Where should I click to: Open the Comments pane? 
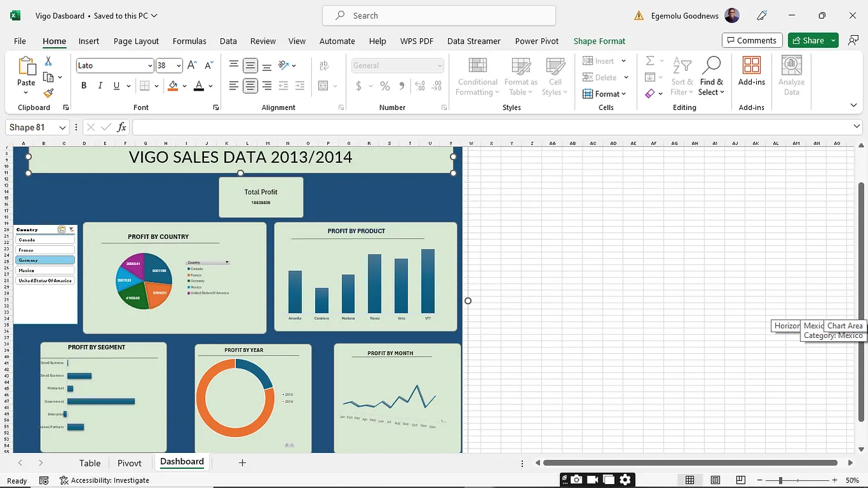point(752,40)
